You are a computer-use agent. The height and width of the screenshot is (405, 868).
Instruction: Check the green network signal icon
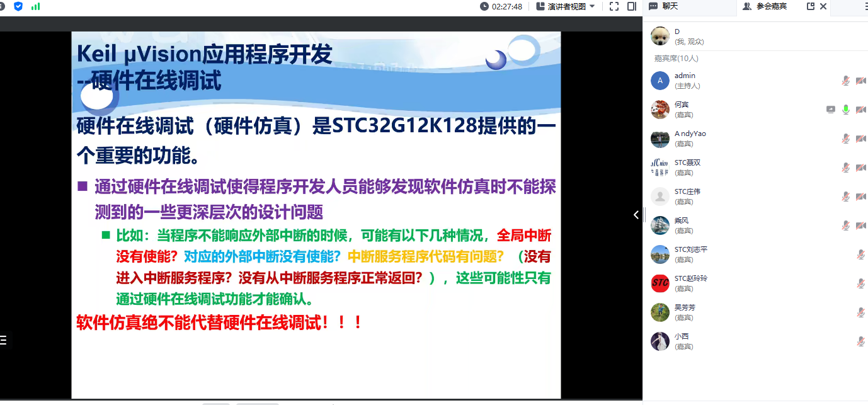pos(35,6)
